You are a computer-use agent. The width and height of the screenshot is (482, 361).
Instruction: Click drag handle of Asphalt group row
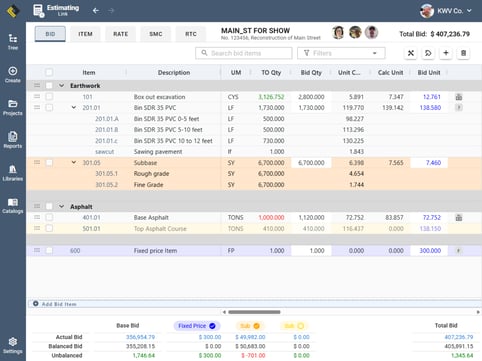tap(37, 206)
